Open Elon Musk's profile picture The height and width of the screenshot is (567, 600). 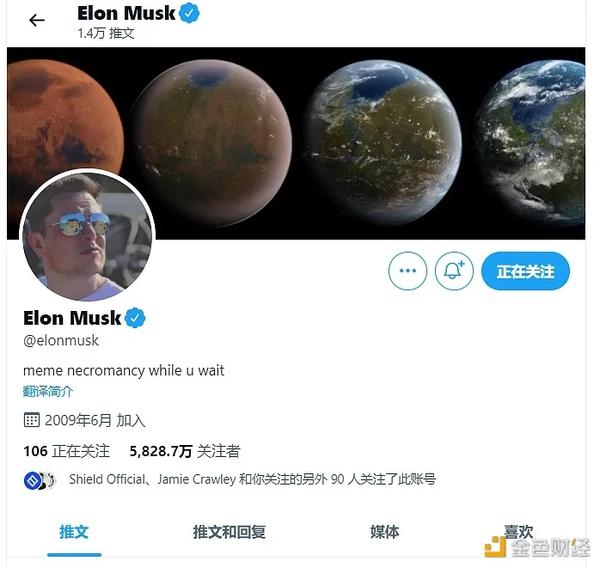coord(87,236)
